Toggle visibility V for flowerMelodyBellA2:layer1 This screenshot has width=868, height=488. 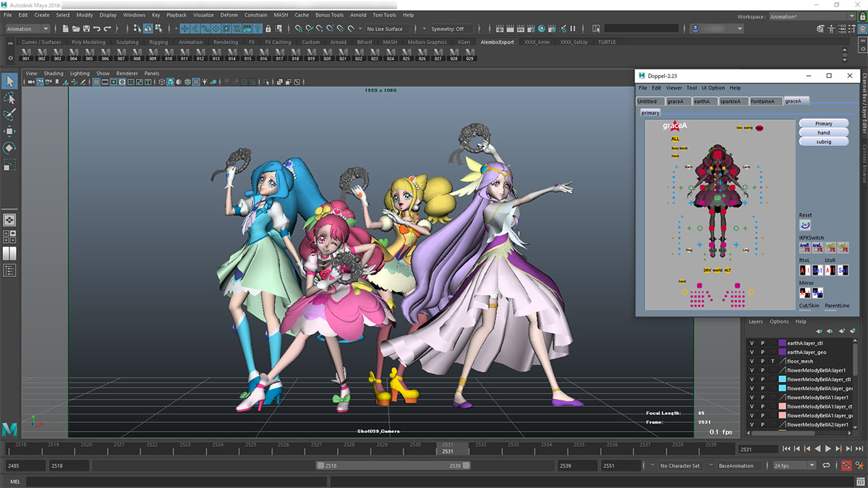click(752, 424)
